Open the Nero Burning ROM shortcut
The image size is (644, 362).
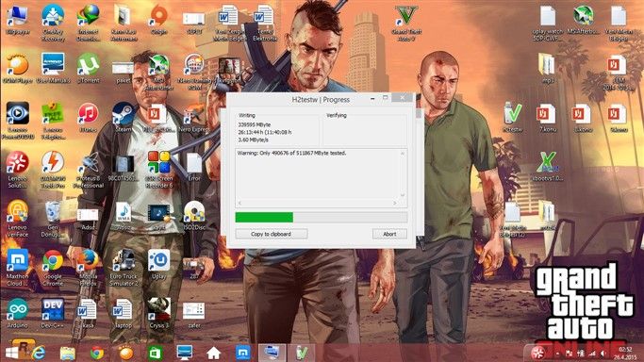(194, 72)
